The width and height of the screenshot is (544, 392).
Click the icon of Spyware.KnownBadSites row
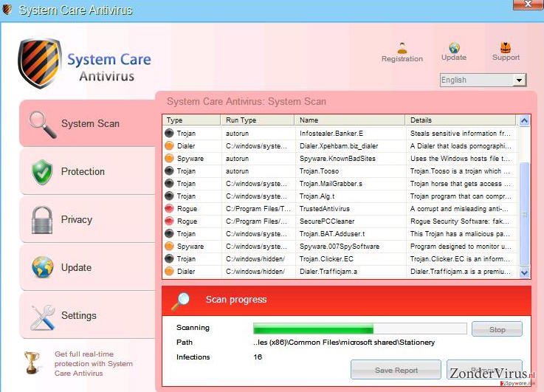(169, 158)
